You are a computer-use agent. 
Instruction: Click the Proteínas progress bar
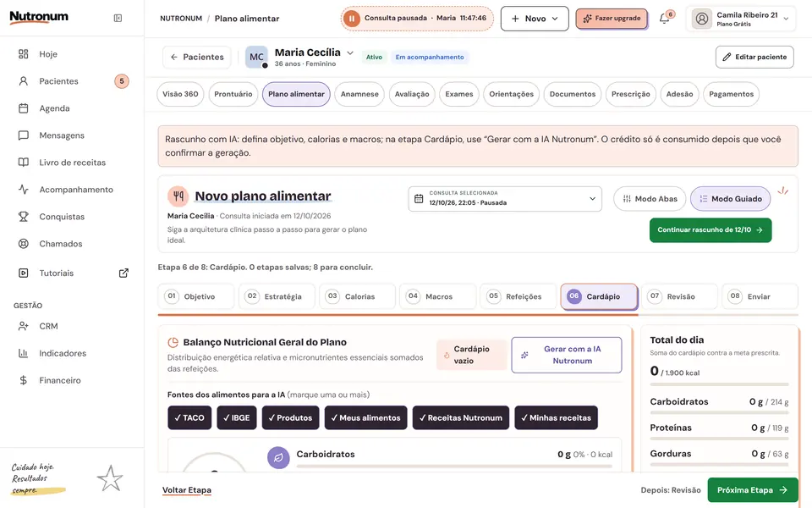(719, 439)
